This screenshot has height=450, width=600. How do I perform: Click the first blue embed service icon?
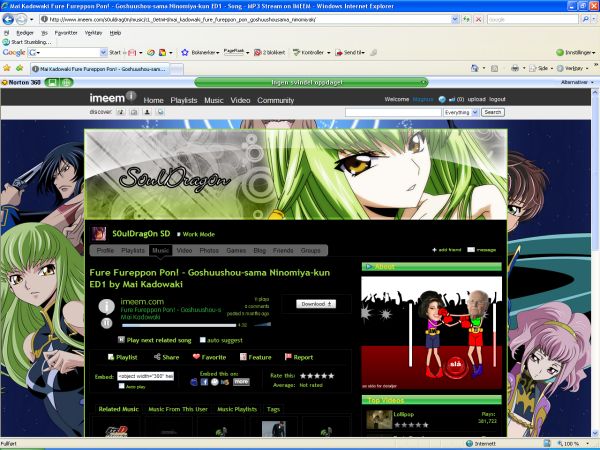click(194, 382)
